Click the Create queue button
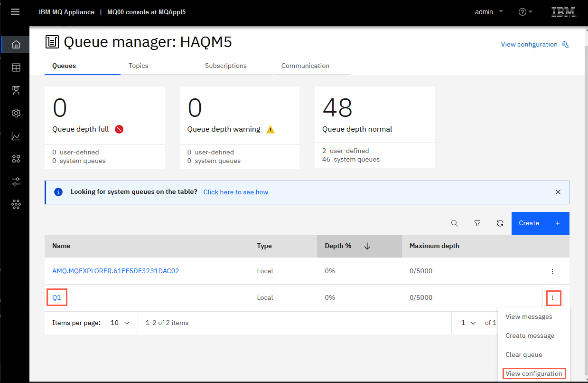 (x=540, y=223)
